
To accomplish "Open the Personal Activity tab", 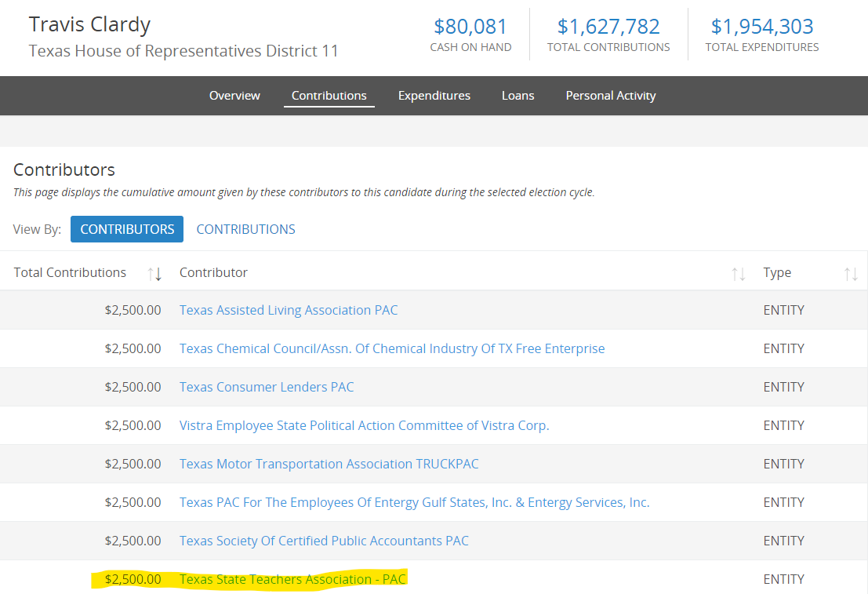I will click(x=611, y=95).
